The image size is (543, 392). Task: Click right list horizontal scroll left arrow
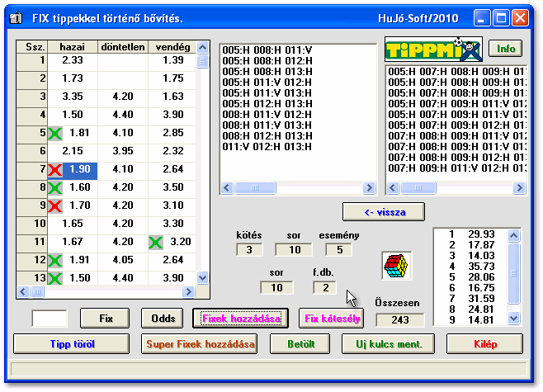tap(392, 187)
